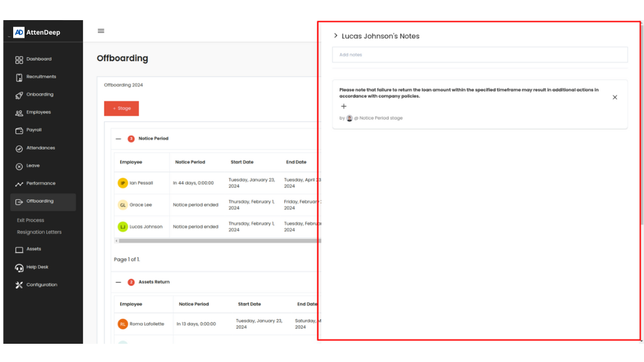This screenshot has height=362, width=644.
Task: Open the Exit Process submenu item
Action: [31, 220]
